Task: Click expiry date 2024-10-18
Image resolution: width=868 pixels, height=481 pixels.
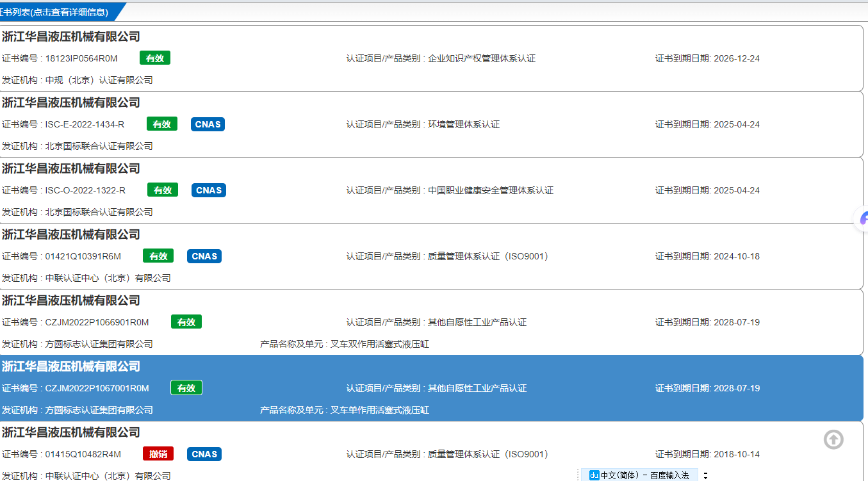Action: click(x=737, y=256)
